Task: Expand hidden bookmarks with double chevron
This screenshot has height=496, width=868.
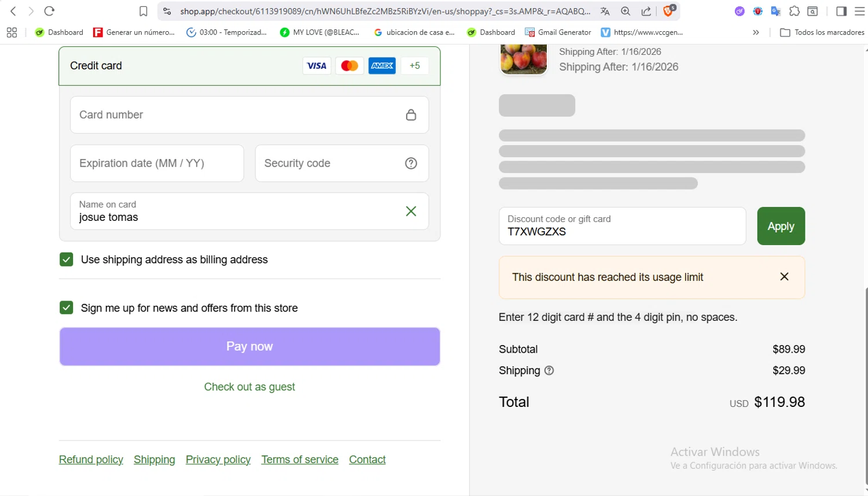Action: coord(756,32)
